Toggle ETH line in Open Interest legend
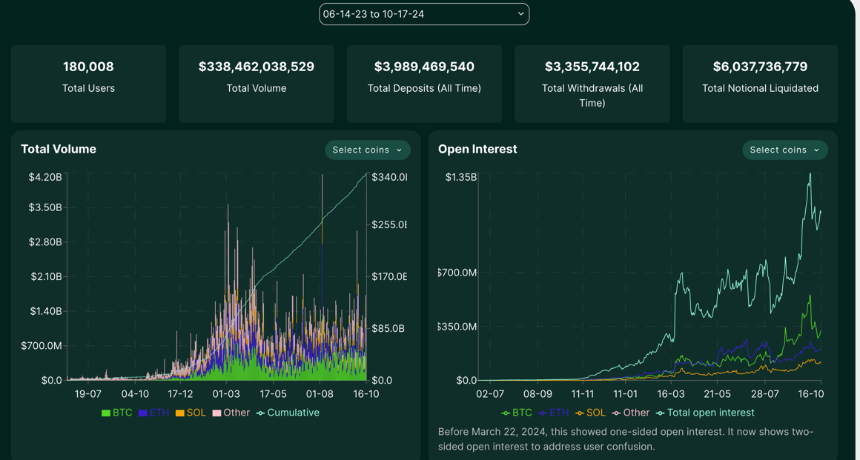The image size is (860, 460). pyautogui.click(x=553, y=412)
